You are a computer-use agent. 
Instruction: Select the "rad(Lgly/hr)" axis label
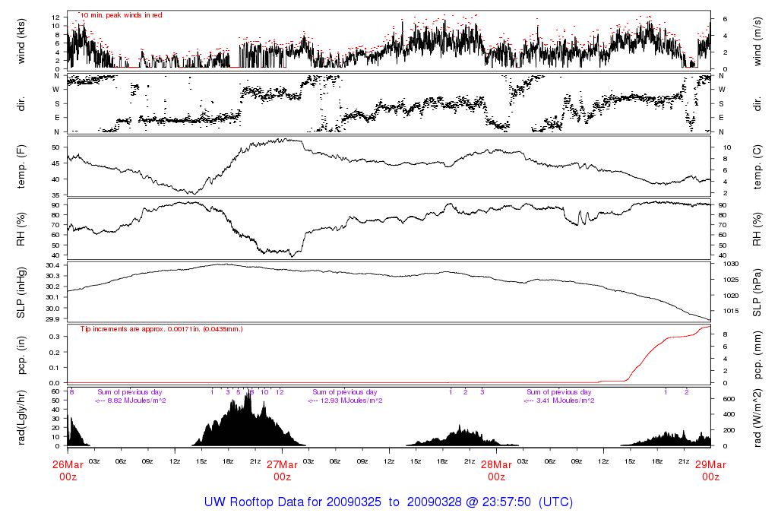click(x=21, y=417)
